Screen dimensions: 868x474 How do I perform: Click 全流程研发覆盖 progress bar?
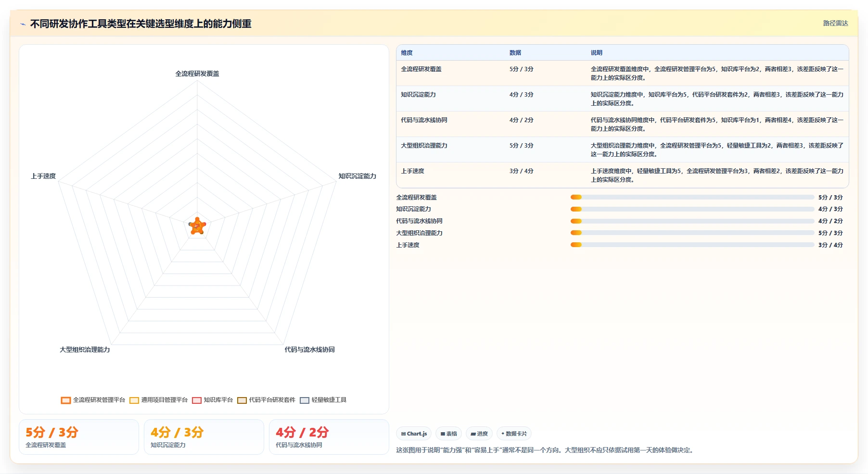(692, 197)
